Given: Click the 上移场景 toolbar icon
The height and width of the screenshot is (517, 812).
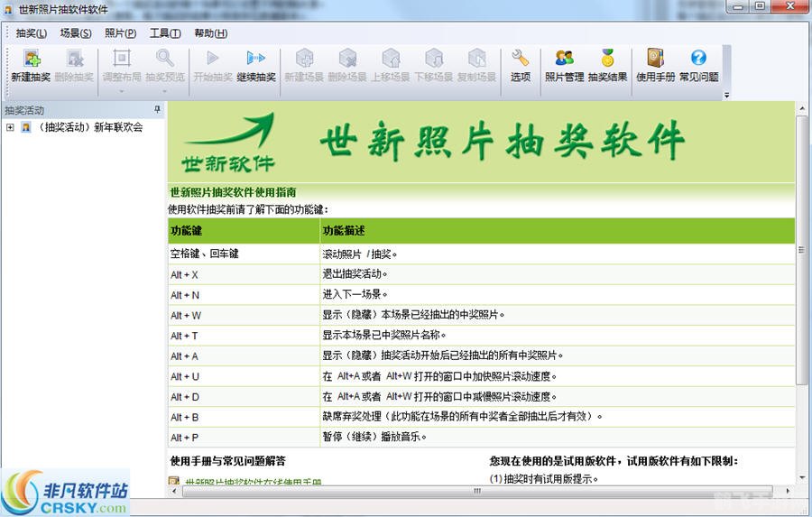Looking at the screenshot, I should click(x=391, y=58).
